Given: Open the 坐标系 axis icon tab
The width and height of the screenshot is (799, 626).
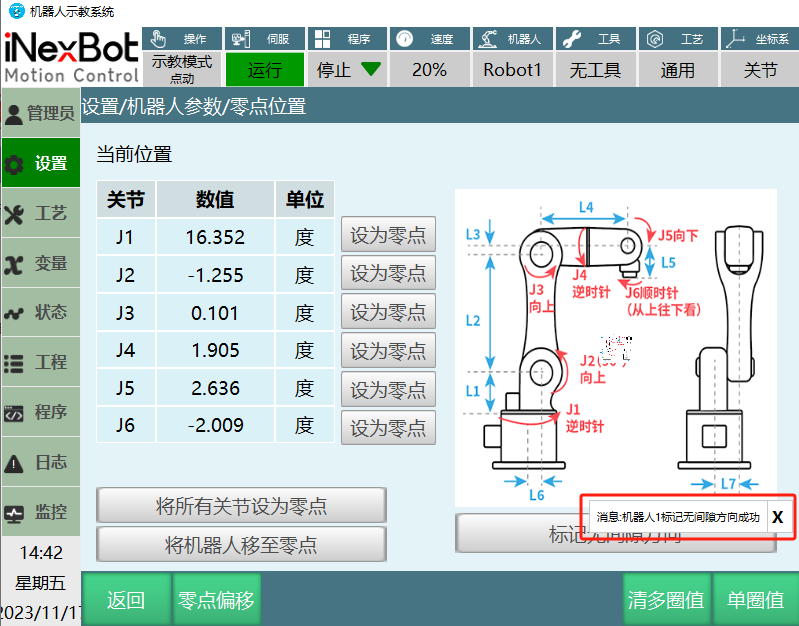Looking at the screenshot, I should pyautogui.click(x=760, y=39).
